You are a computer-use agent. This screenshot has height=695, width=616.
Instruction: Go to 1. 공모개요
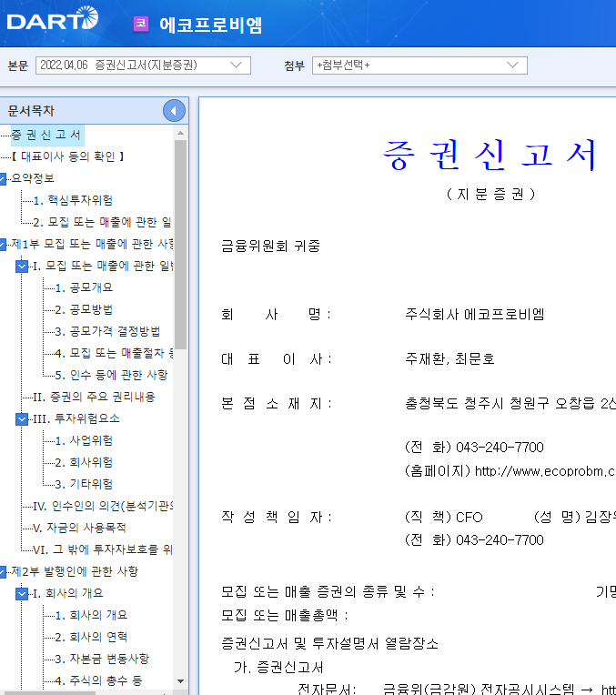[84, 287]
